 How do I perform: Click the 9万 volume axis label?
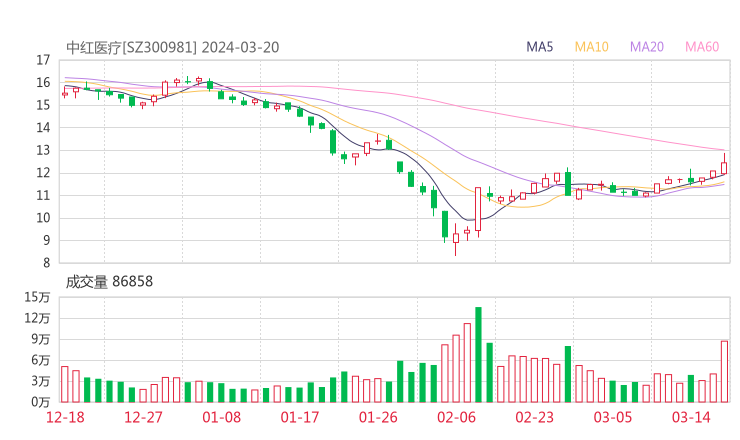(40, 339)
